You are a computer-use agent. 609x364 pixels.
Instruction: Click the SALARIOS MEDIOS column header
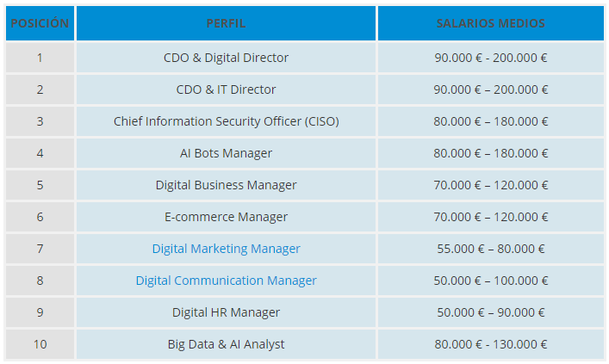click(490, 23)
